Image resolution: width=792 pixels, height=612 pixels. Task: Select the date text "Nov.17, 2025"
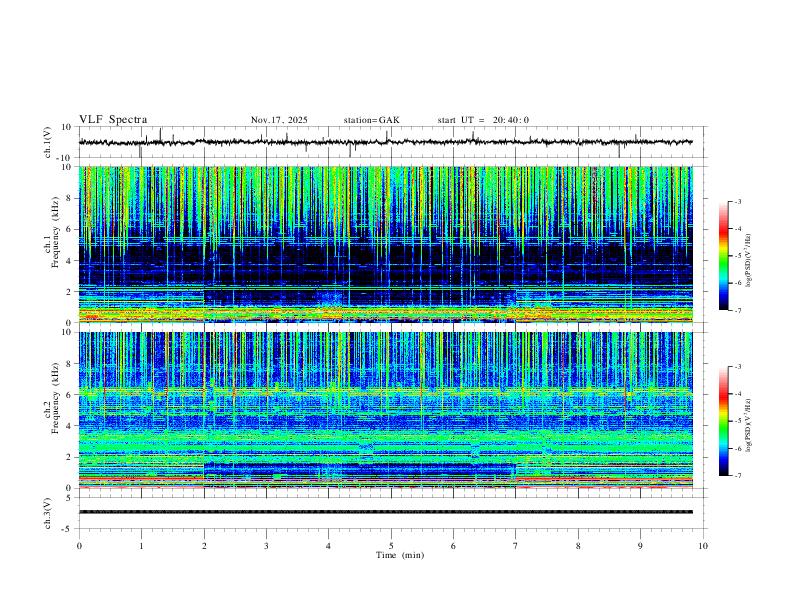click(279, 120)
